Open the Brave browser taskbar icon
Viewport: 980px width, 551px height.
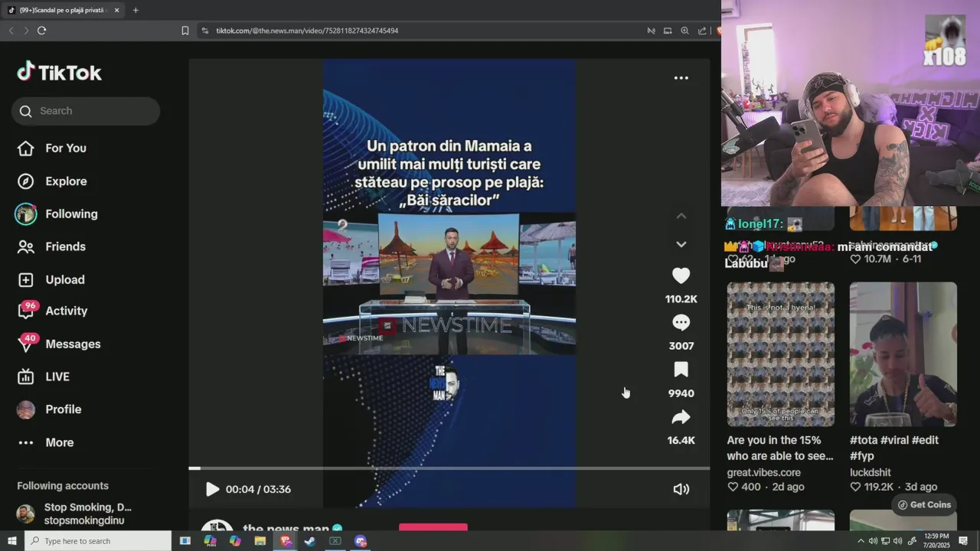(x=286, y=541)
